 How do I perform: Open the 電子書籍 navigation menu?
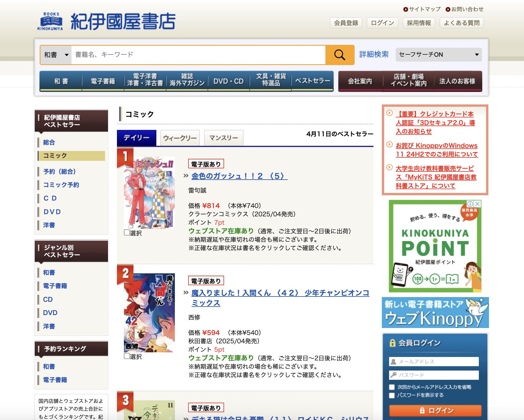click(103, 81)
